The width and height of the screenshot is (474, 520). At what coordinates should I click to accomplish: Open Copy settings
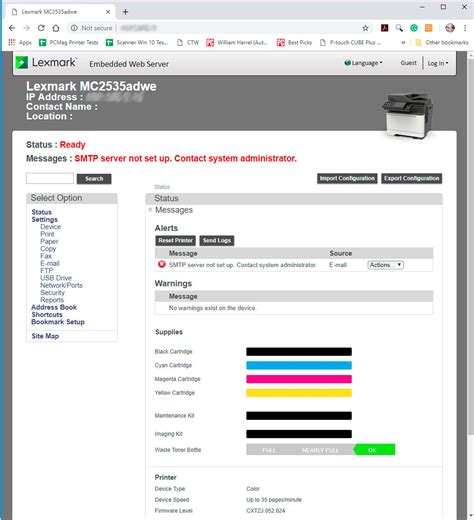coord(48,249)
